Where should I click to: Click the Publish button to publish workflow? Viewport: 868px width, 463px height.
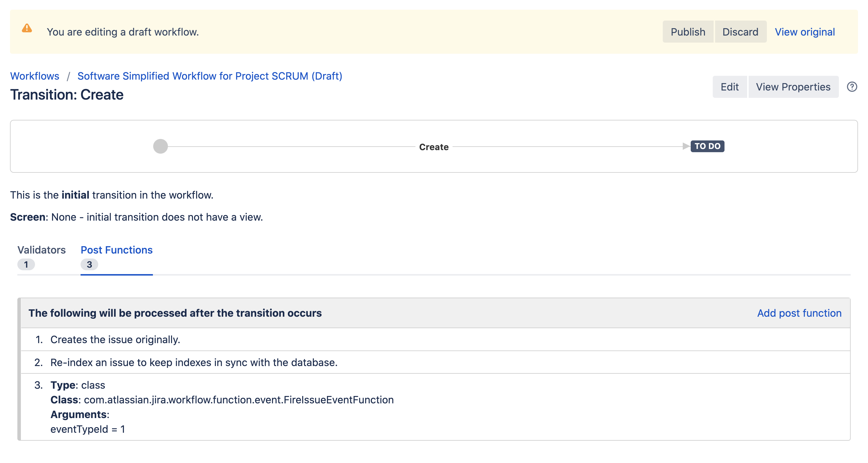688,31
